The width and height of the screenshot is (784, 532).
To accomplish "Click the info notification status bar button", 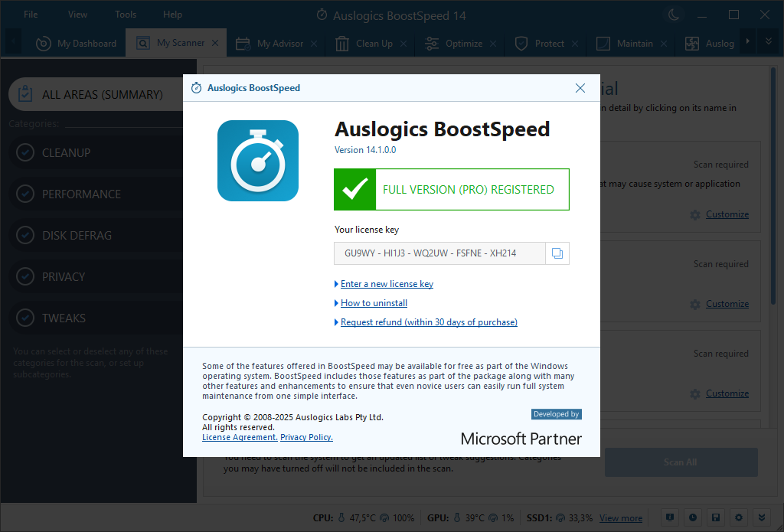I will [669, 517].
